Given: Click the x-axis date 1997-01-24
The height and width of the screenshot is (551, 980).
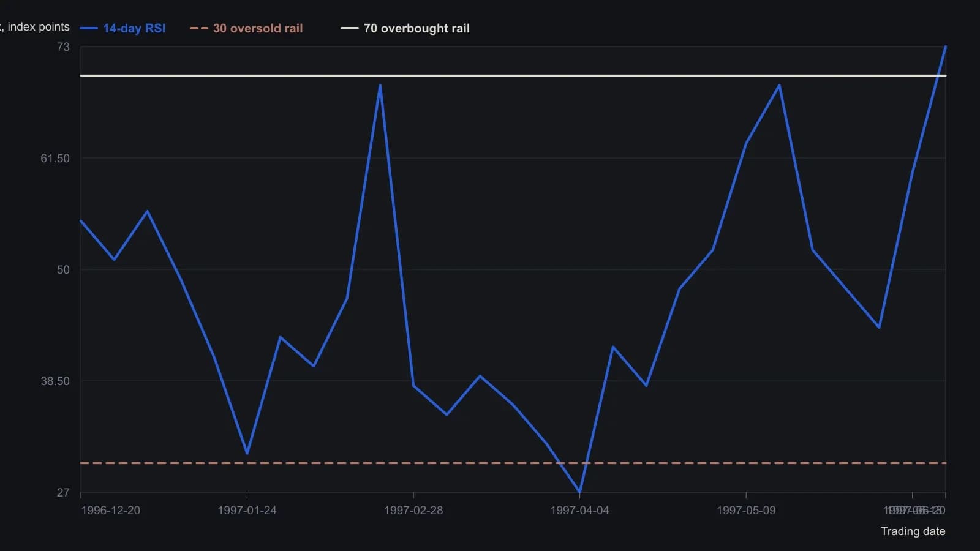Looking at the screenshot, I should tap(247, 510).
